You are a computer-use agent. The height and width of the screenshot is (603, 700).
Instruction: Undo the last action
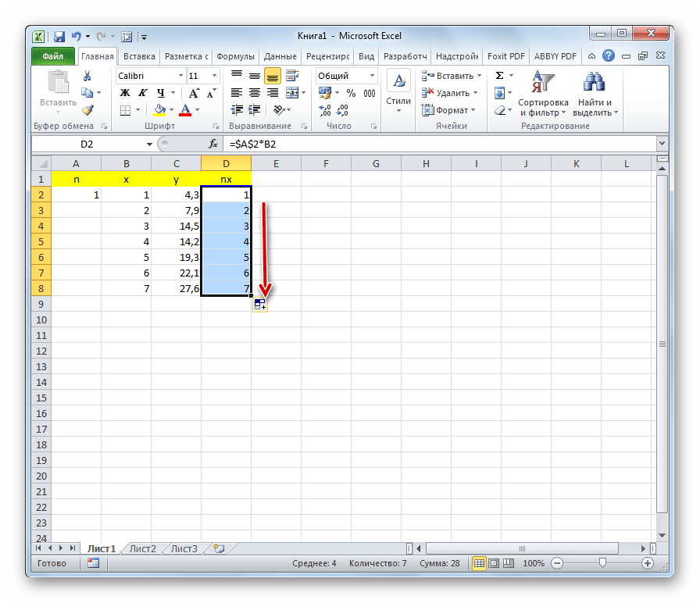(76, 36)
